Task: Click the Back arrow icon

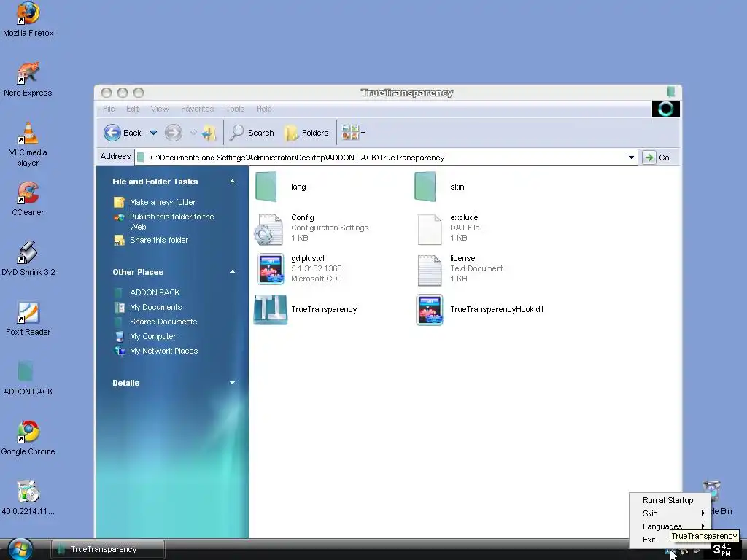Action: click(112, 133)
